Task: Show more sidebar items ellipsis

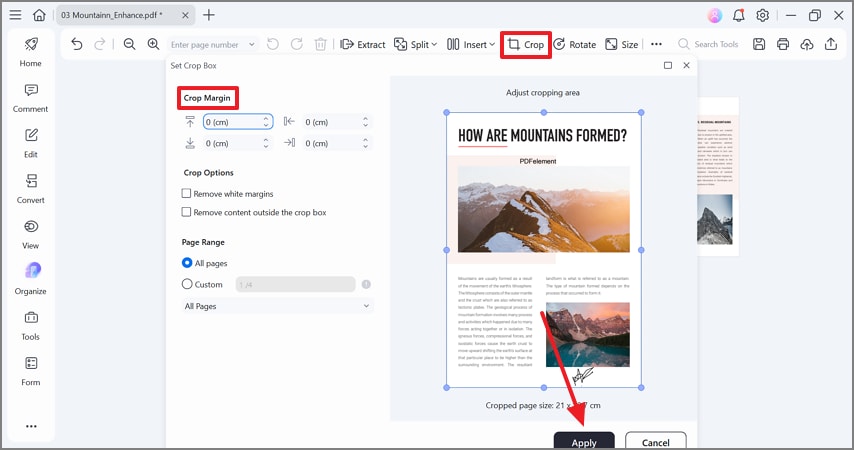Action: 31,426
